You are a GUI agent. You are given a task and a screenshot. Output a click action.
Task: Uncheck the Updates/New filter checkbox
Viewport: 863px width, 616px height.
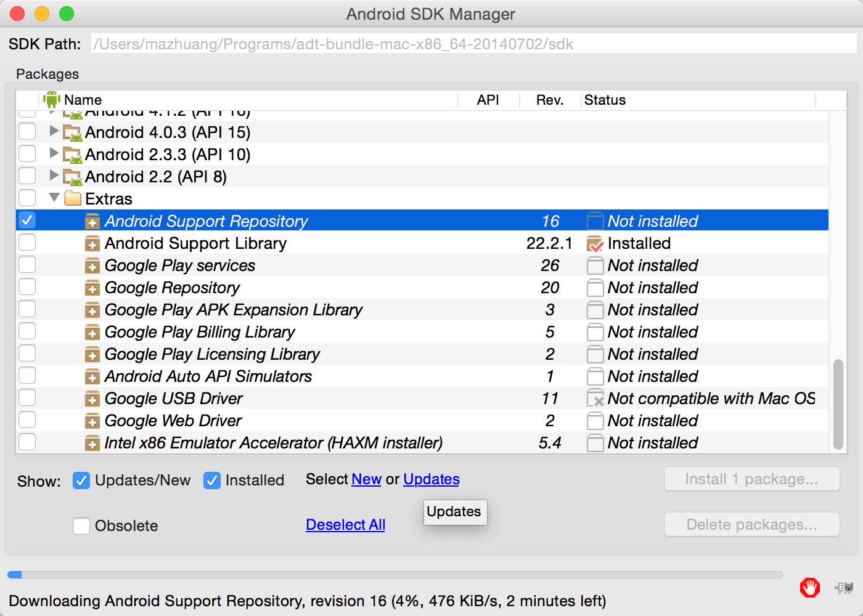coord(81,480)
